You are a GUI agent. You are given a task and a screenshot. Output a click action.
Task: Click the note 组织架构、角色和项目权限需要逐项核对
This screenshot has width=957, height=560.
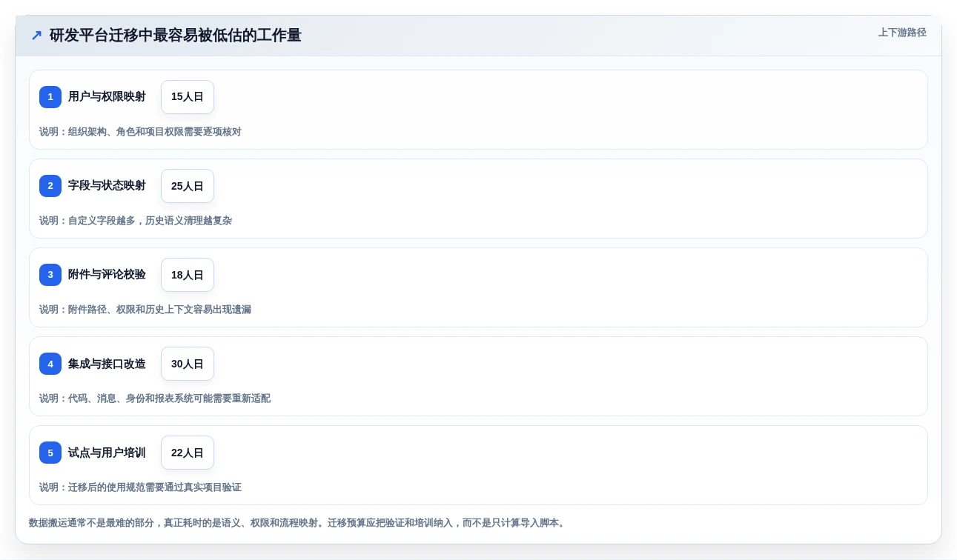[x=140, y=132]
